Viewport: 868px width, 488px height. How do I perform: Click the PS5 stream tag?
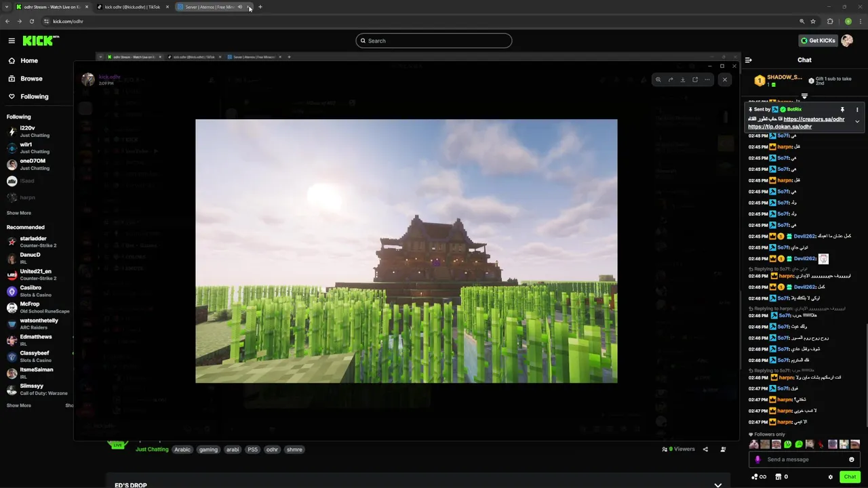pos(252,449)
